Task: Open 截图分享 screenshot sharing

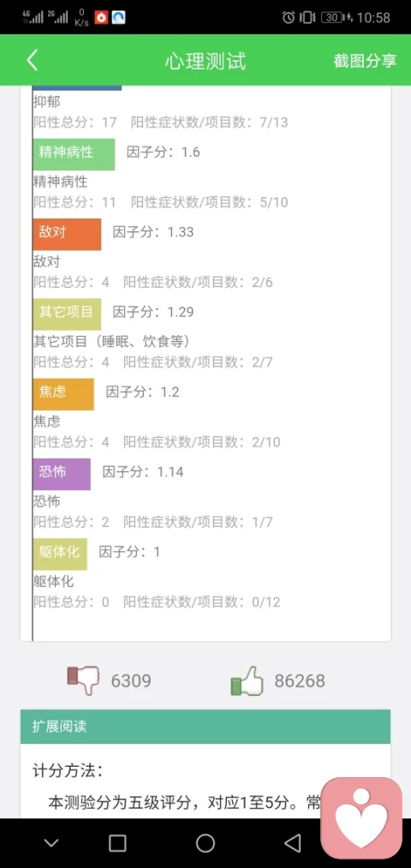Action: point(365,61)
